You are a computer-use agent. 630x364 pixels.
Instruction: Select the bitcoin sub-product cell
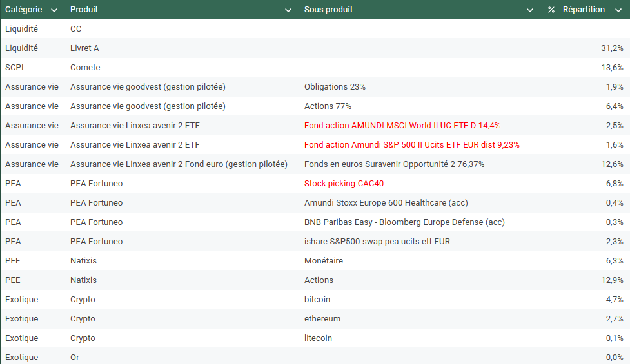tap(317, 300)
